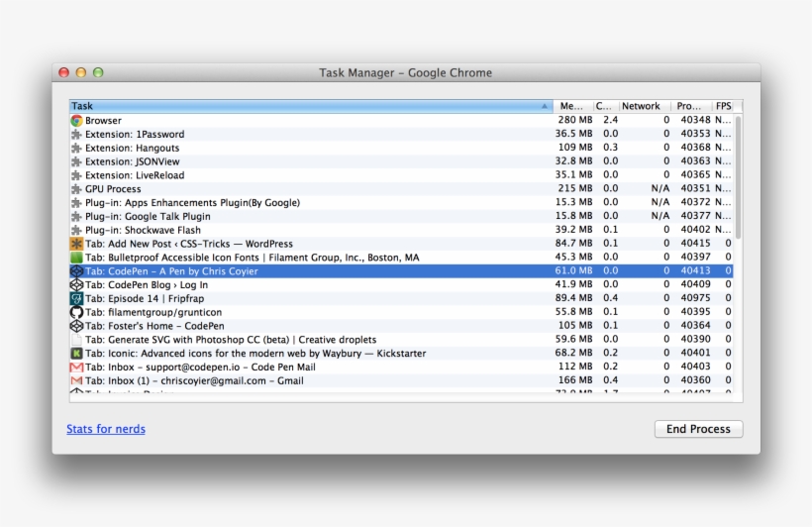The height and width of the screenshot is (527, 812).
Task: Click the CodePen favicon of Foster's Home
Action: [x=76, y=326]
